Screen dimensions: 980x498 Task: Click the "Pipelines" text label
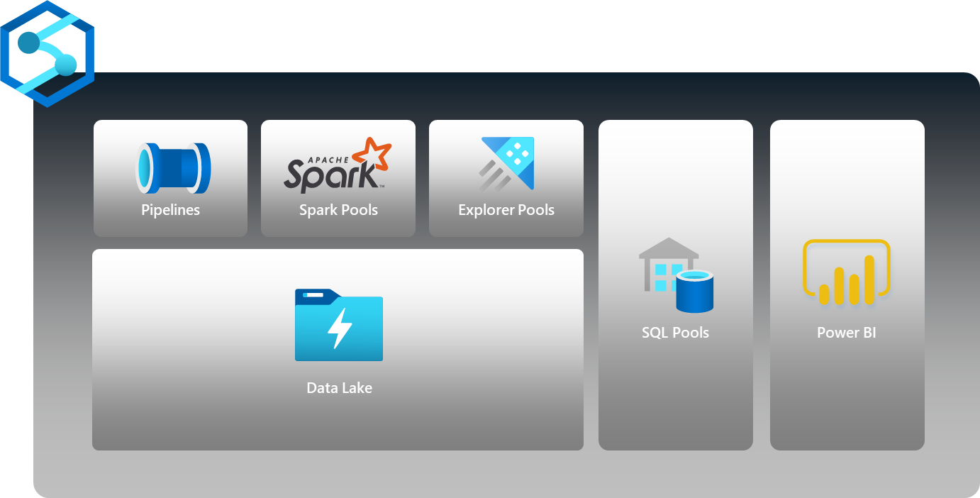[170, 210]
